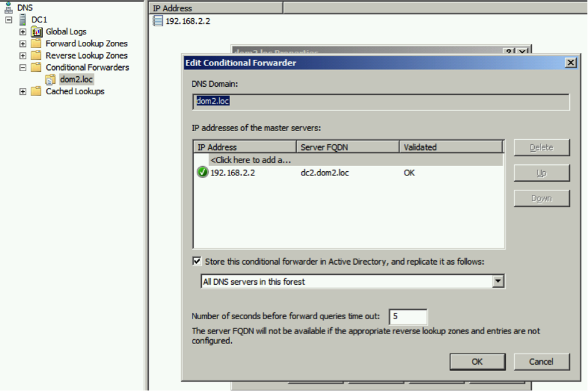Click the DNS root node icon
588x391 pixels.
(x=8, y=7)
